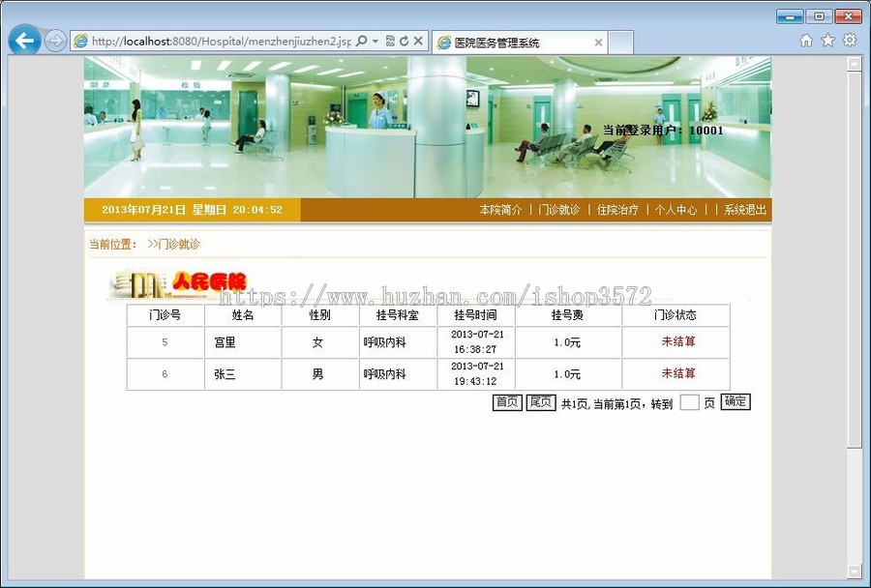
Task: Maximize the browser window
Action: [819, 16]
